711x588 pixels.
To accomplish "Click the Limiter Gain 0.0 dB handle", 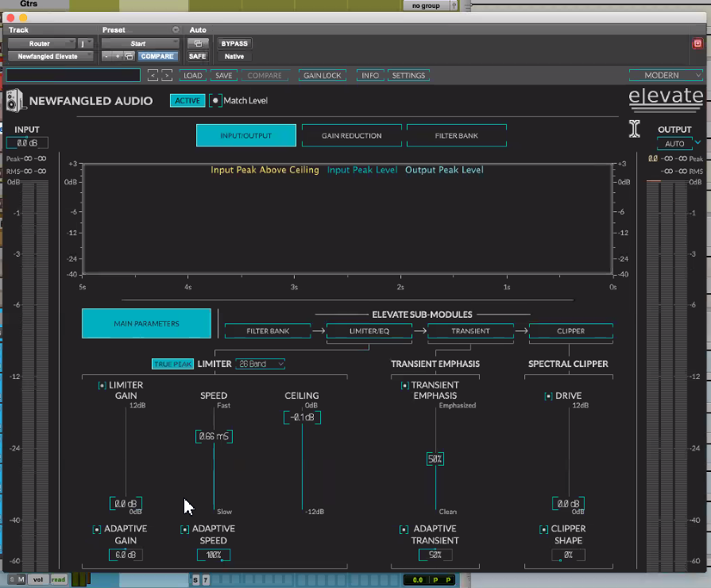I will pyautogui.click(x=126, y=504).
